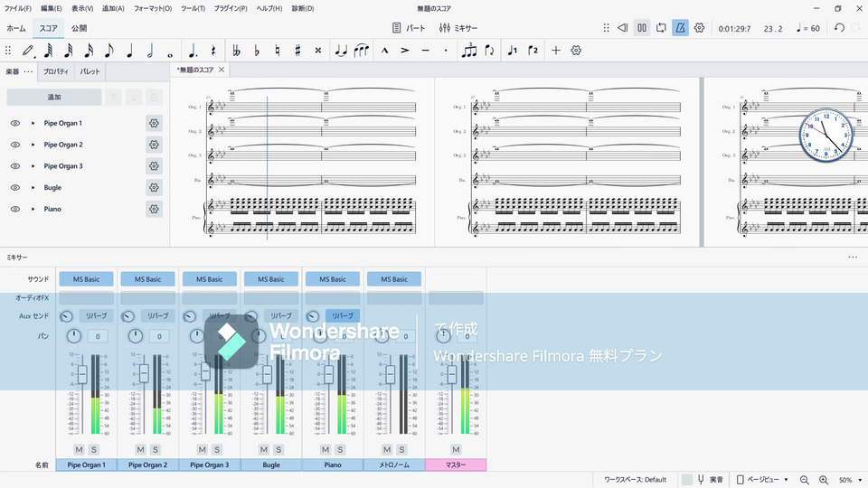Insert a rest with rest tool
The width and height of the screenshot is (868, 488).
pos(213,51)
